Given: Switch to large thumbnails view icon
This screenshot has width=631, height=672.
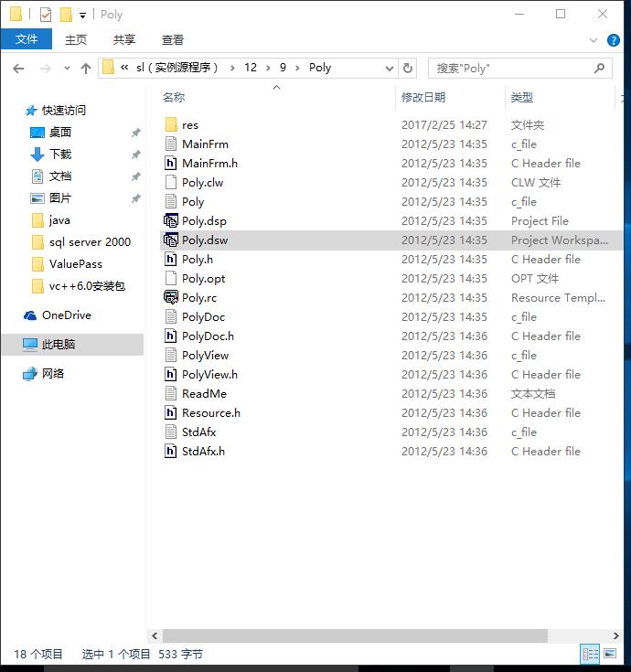Looking at the screenshot, I should click(610, 654).
